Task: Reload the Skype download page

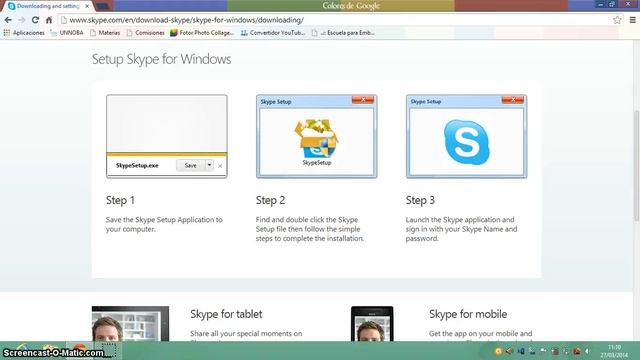Action: [x=36, y=20]
